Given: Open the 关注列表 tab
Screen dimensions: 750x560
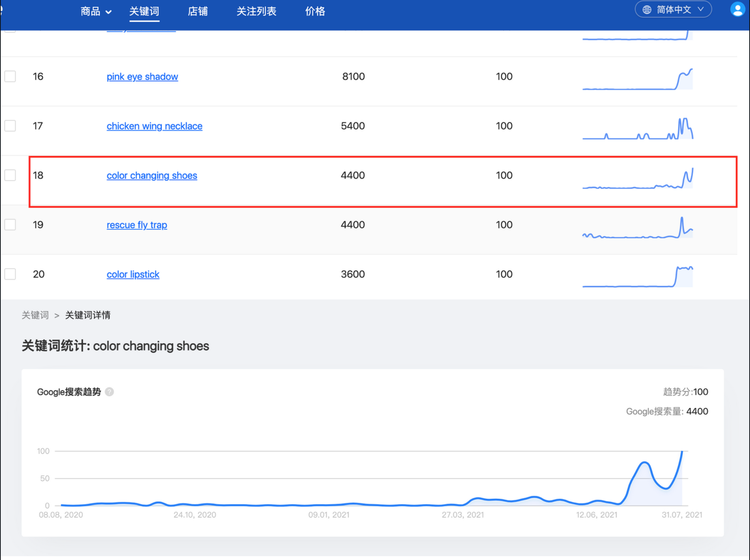Looking at the screenshot, I should pyautogui.click(x=256, y=12).
